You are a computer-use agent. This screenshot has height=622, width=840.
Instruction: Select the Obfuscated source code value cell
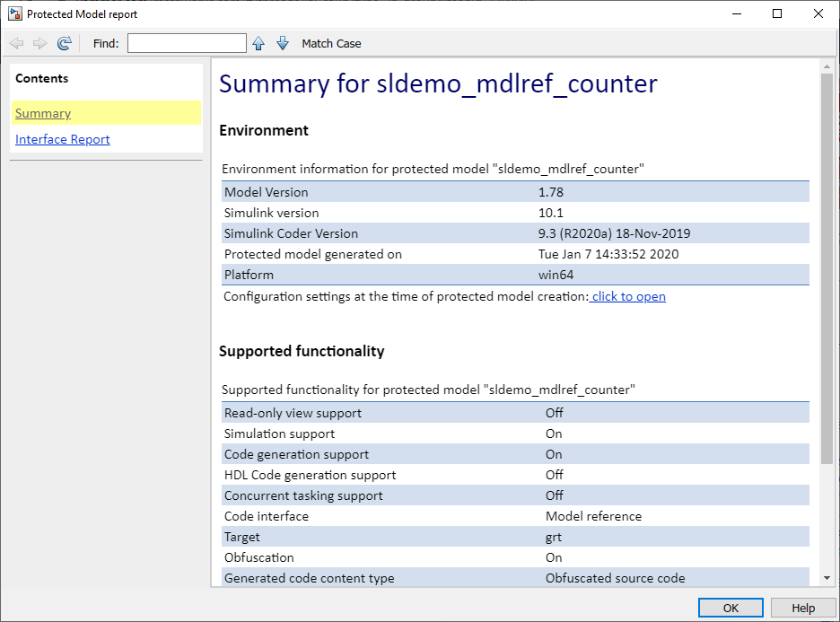point(615,578)
